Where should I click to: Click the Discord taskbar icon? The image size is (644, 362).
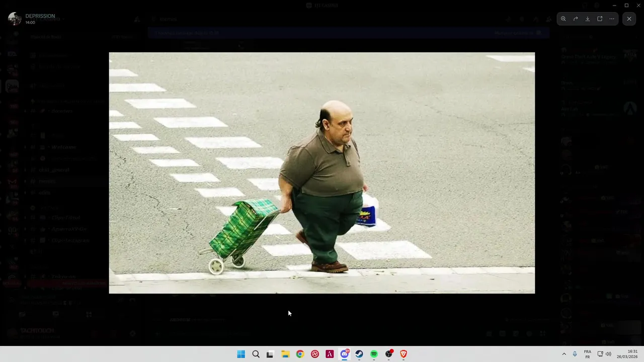click(345, 354)
